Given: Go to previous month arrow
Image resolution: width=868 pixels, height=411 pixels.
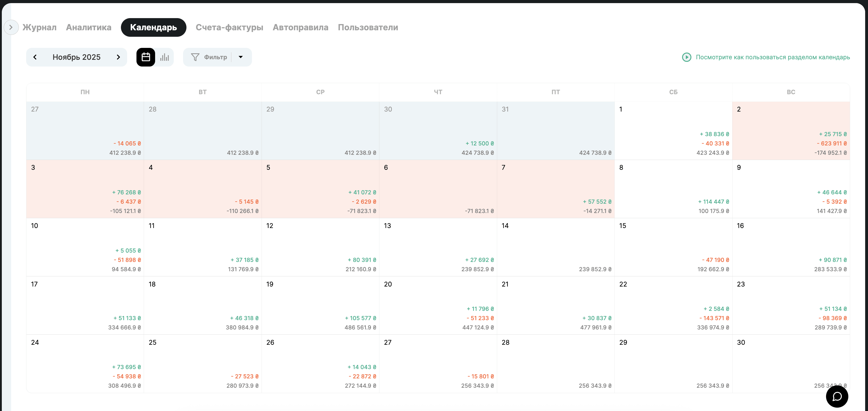Looking at the screenshot, I should click(x=35, y=57).
